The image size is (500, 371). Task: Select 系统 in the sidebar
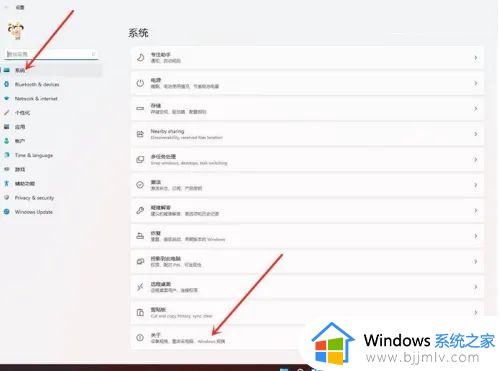51,70
